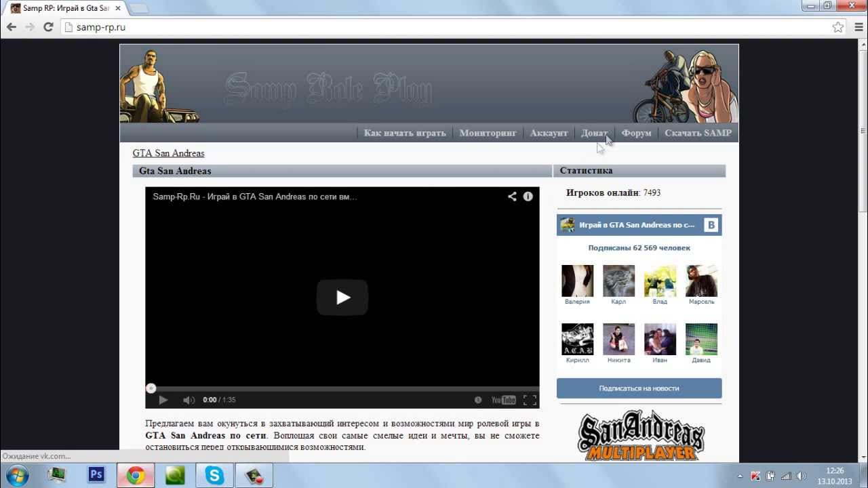Viewport: 868px width, 488px height.
Task: Open the VK group title 'Играй в GTA San Andreas'
Action: (x=637, y=225)
